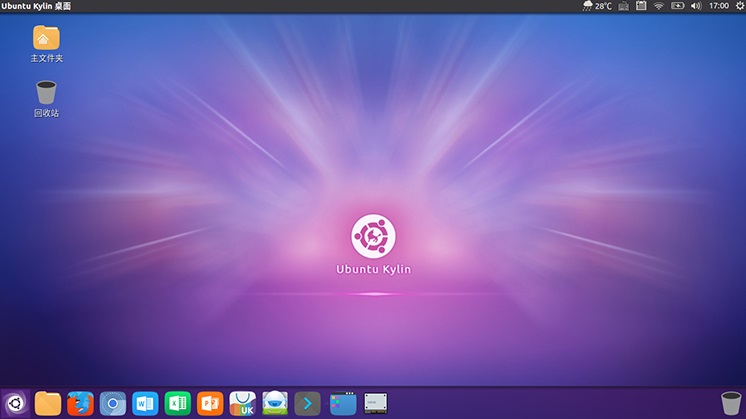
Task: Open the WPS Presentation dock icon
Action: pyautogui.click(x=210, y=403)
